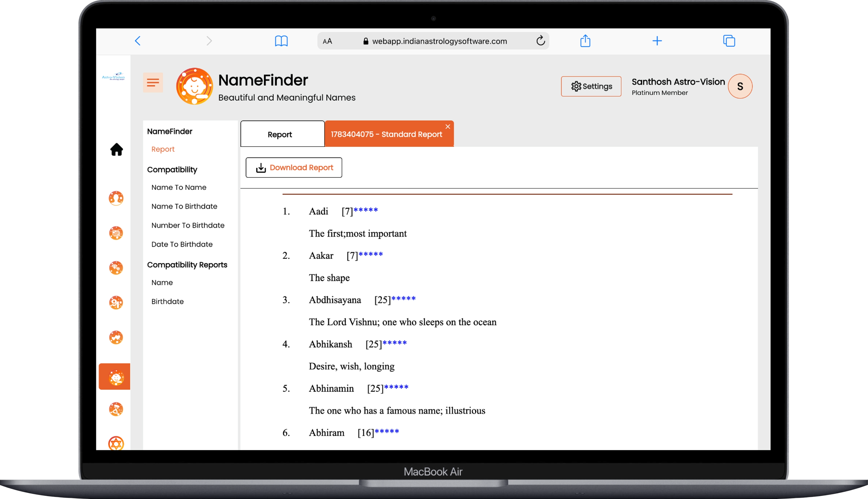868x499 pixels.
Task: Click the NameFinder page title
Action: (x=263, y=80)
